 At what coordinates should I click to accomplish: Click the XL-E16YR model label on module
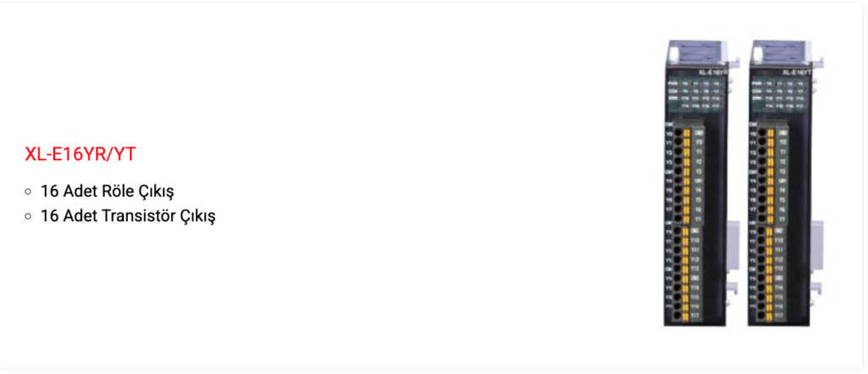click(x=713, y=72)
